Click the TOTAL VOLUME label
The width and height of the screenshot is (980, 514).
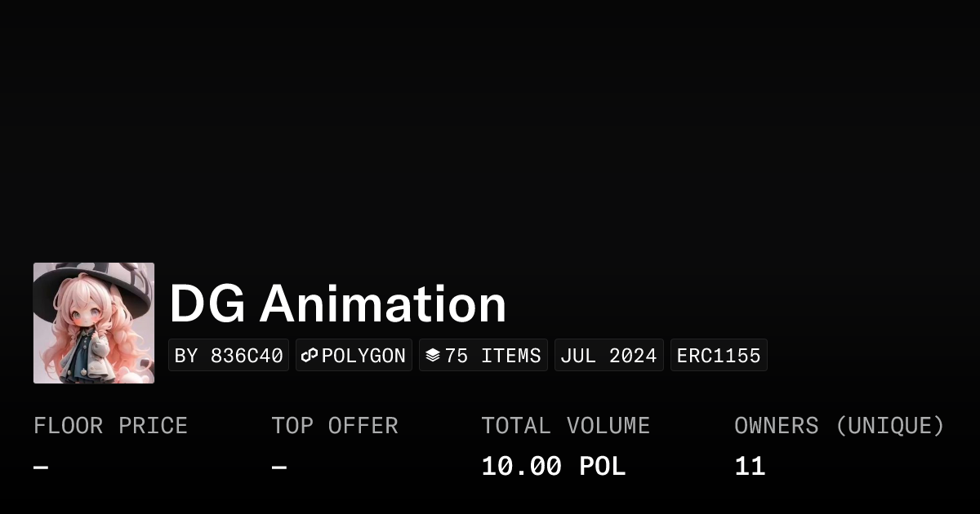[565, 426]
